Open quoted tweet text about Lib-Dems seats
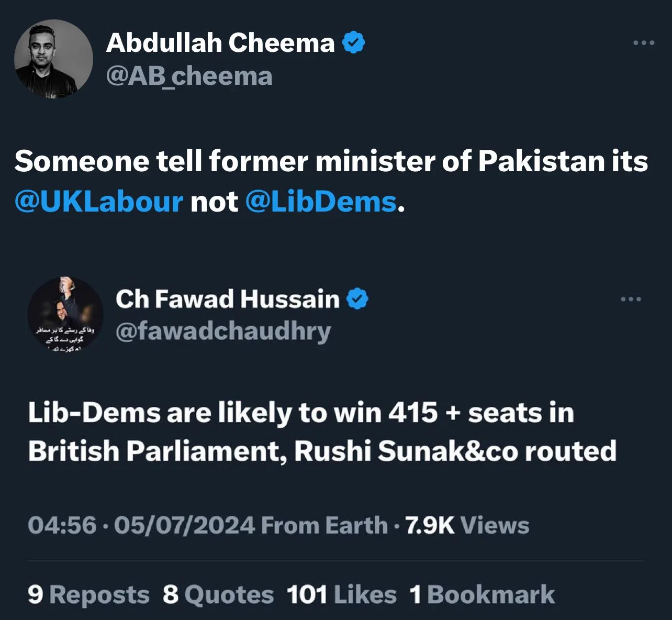The height and width of the screenshot is (620, 672). pyautogui.click(x=321, y=432)
